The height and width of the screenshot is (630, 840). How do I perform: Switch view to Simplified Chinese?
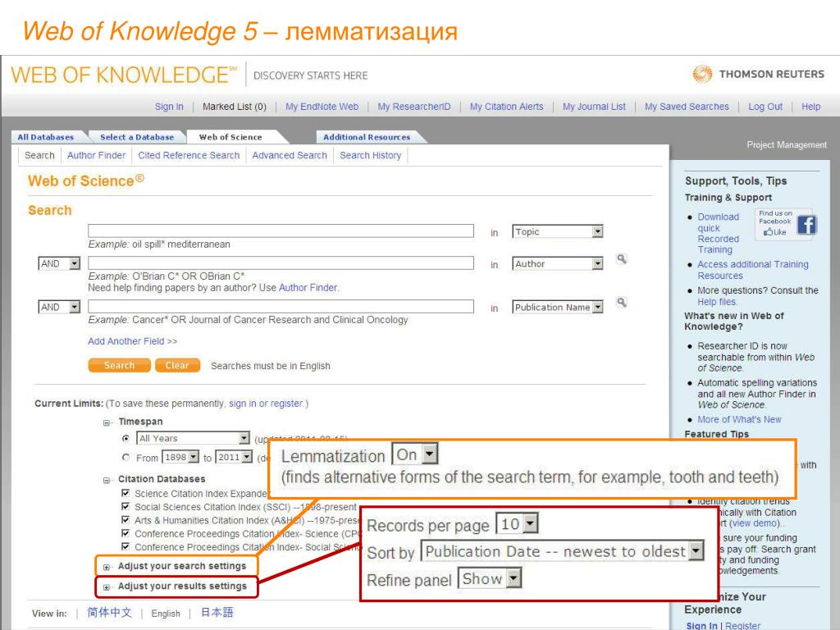[109, 612]
